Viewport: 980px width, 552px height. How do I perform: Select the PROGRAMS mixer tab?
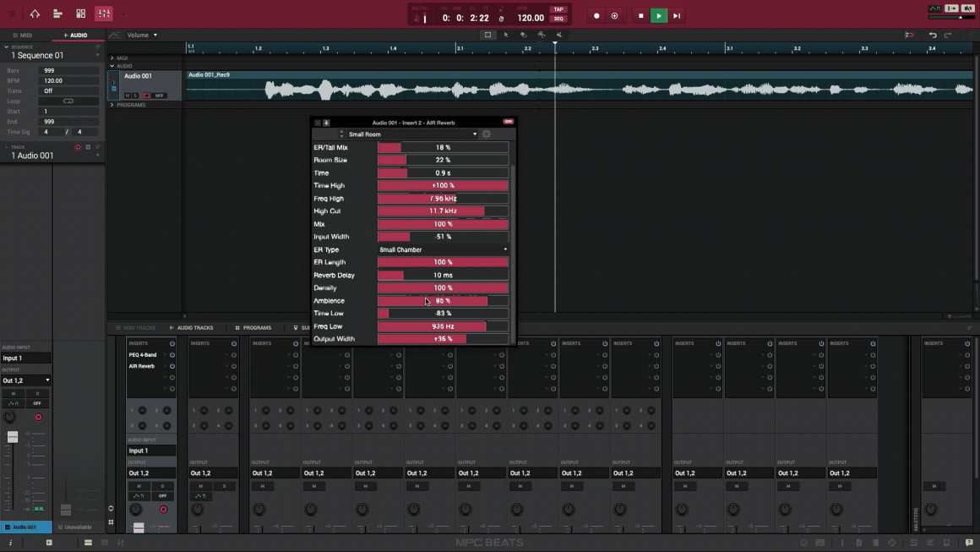coord(253,328)
